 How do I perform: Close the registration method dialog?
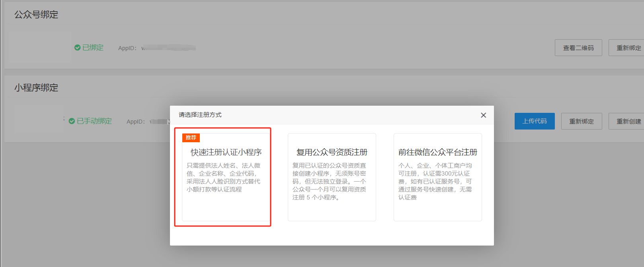tap(483, 115)
